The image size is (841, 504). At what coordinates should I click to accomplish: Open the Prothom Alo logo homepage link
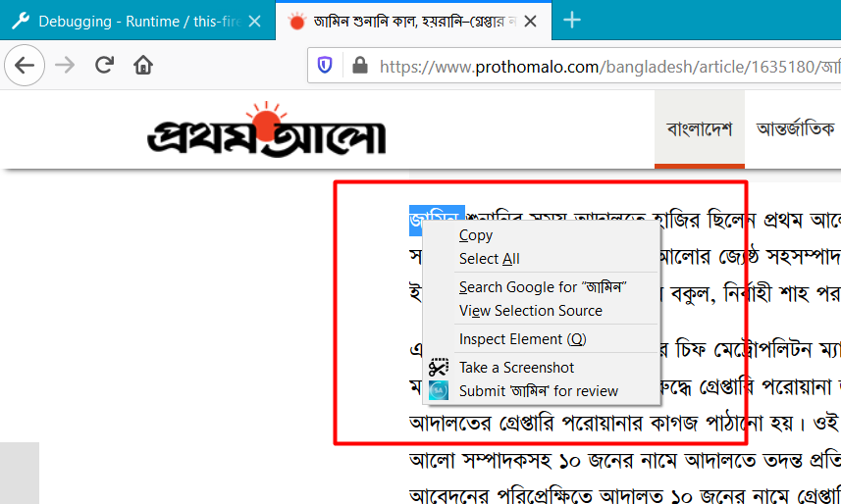coord(267,128)
